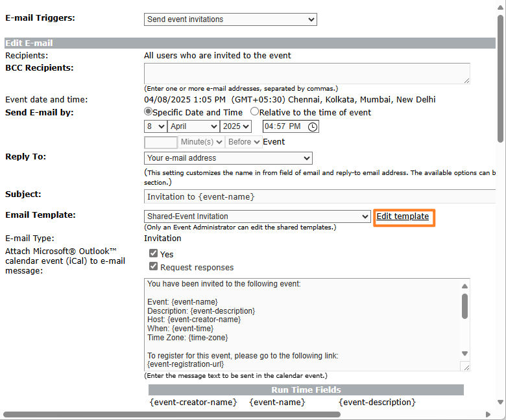Click the {event-name} run time field
This screenshot has height=420, width=506.
click(277, 402)
